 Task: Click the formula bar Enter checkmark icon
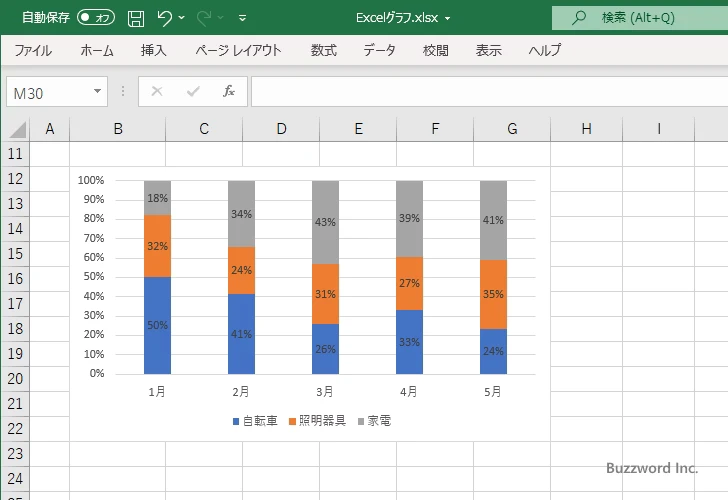[193, 91]
